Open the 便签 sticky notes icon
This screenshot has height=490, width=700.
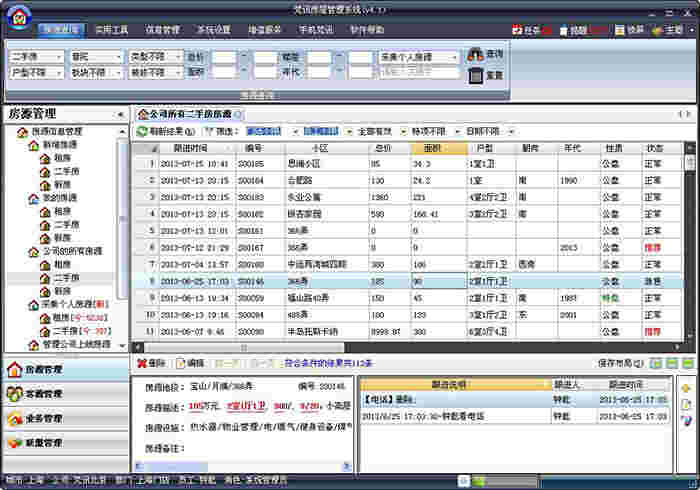pos(620,30)
